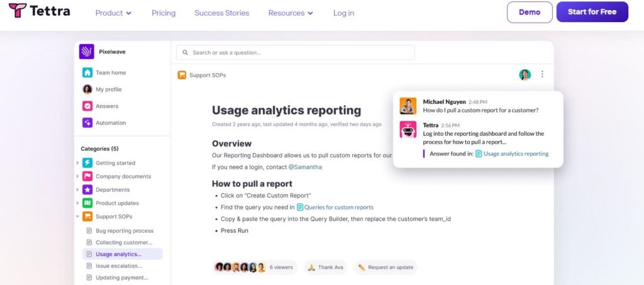Click My profile in sidebar
The width and height of the screenshot is (644, 285).
[x=109, y=89]
